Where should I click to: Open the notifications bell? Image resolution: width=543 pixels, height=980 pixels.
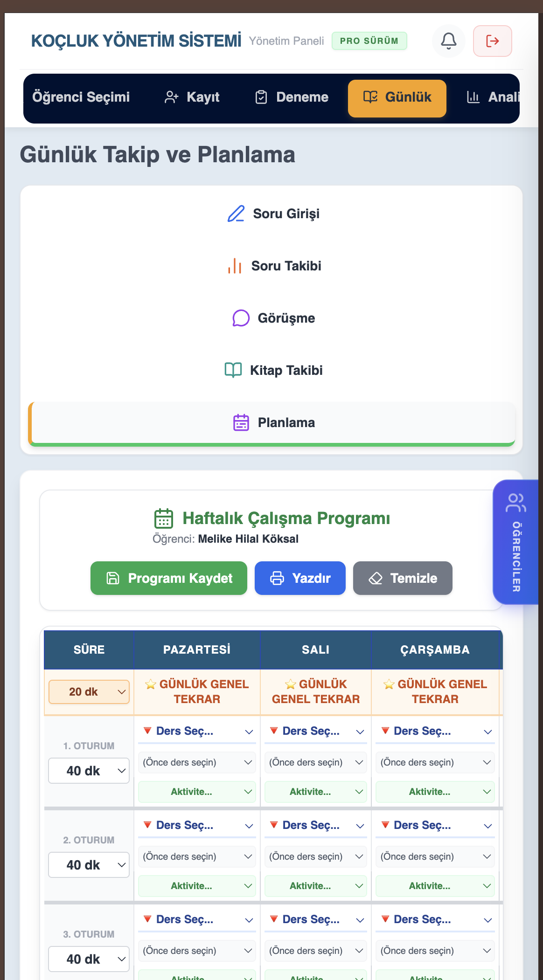[448, 41]
